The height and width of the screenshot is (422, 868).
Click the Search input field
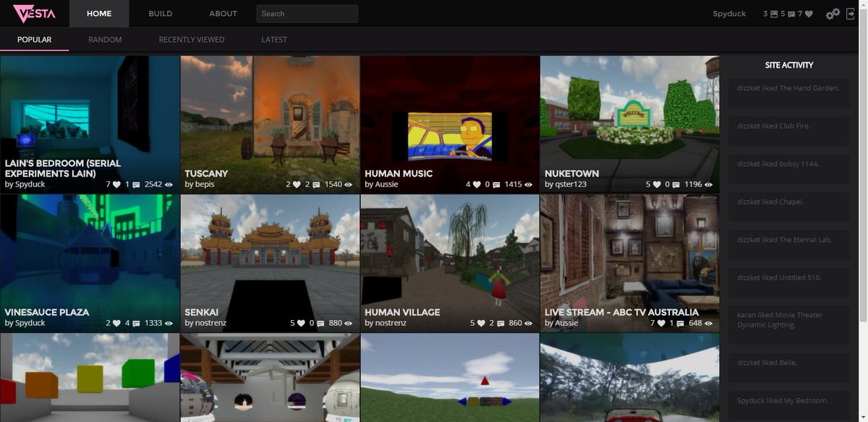pos(307,14)
